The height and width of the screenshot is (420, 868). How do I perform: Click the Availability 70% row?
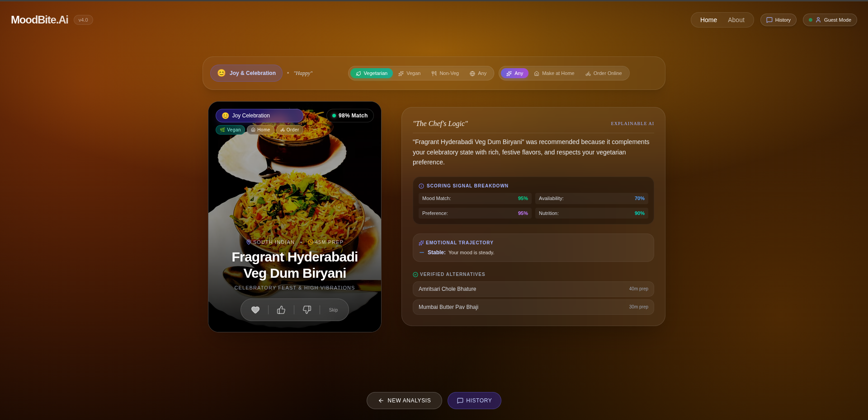tap(592, 198)
